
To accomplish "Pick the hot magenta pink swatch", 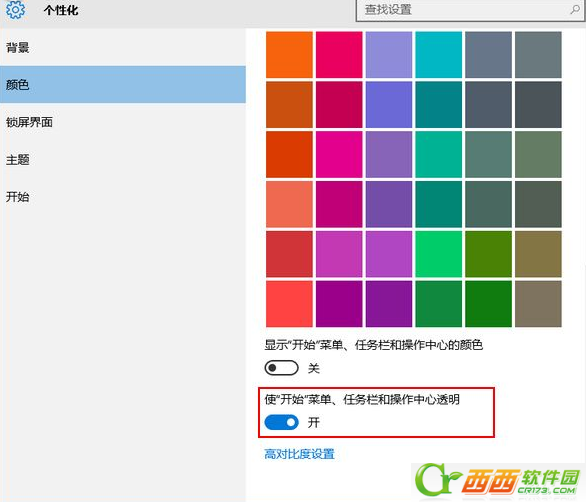I will [x=339, y=154].
